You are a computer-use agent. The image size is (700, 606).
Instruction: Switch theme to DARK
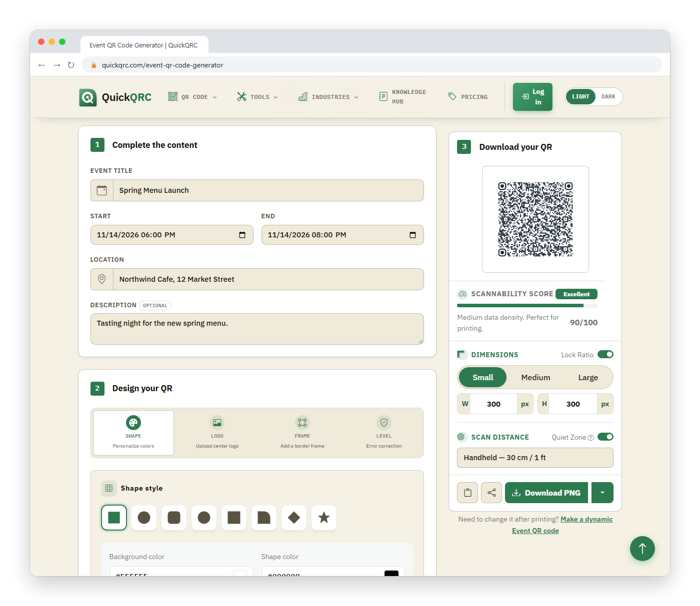pyautogui.click(x=608, y=97)
